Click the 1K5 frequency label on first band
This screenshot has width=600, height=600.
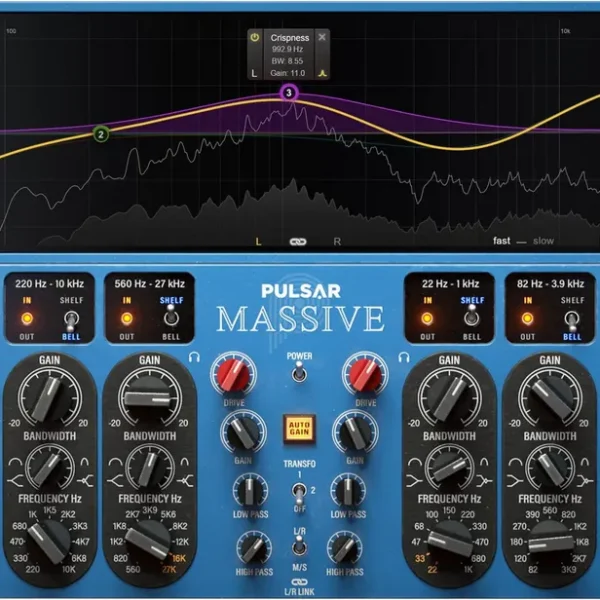(x=50, y=510)
